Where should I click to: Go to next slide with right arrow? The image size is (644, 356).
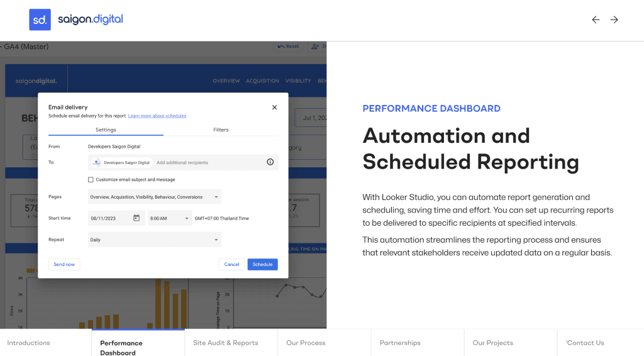pos(614,19)
